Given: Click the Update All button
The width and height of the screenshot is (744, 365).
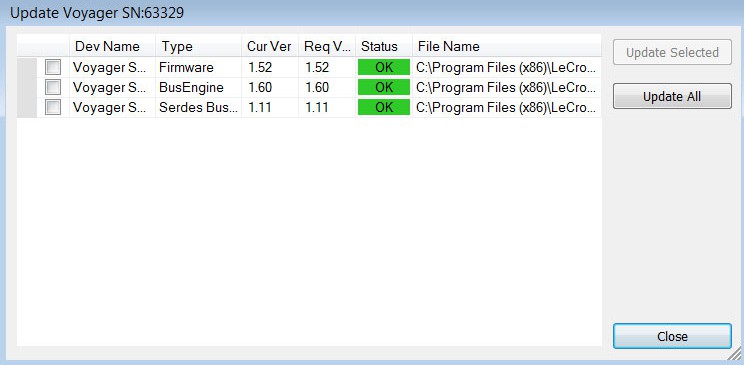Looking at the screenshot, I should pyautogui.click(x=672, y=96).
